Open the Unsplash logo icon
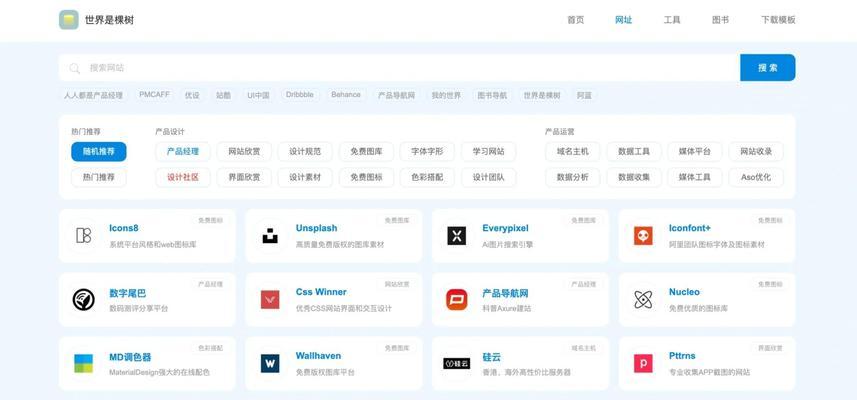 pos(270,236)
